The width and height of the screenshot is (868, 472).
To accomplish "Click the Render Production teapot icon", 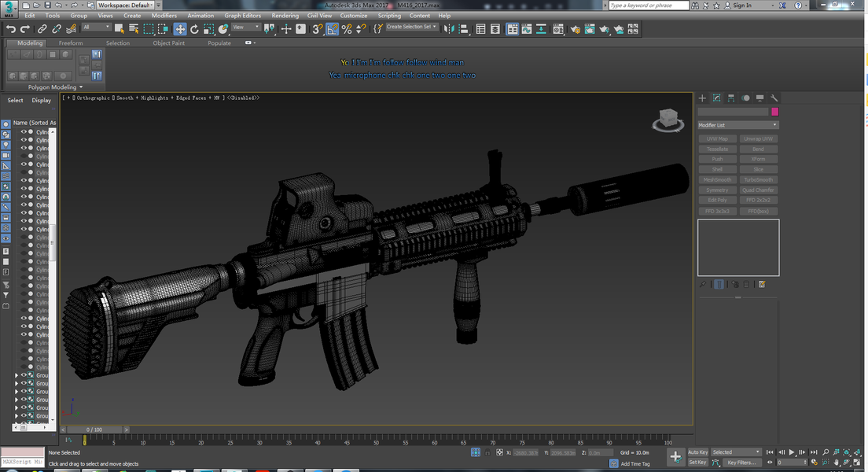I will (604, 29).
